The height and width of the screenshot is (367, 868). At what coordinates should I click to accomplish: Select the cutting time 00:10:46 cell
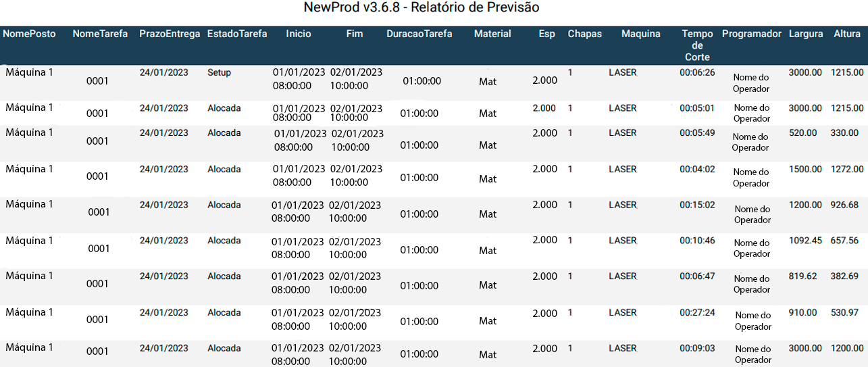click(697, 241)
